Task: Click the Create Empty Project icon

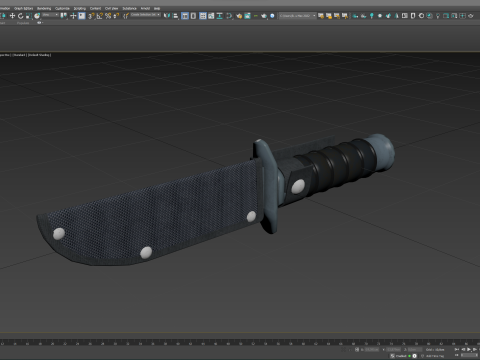Action: point(329,16)
